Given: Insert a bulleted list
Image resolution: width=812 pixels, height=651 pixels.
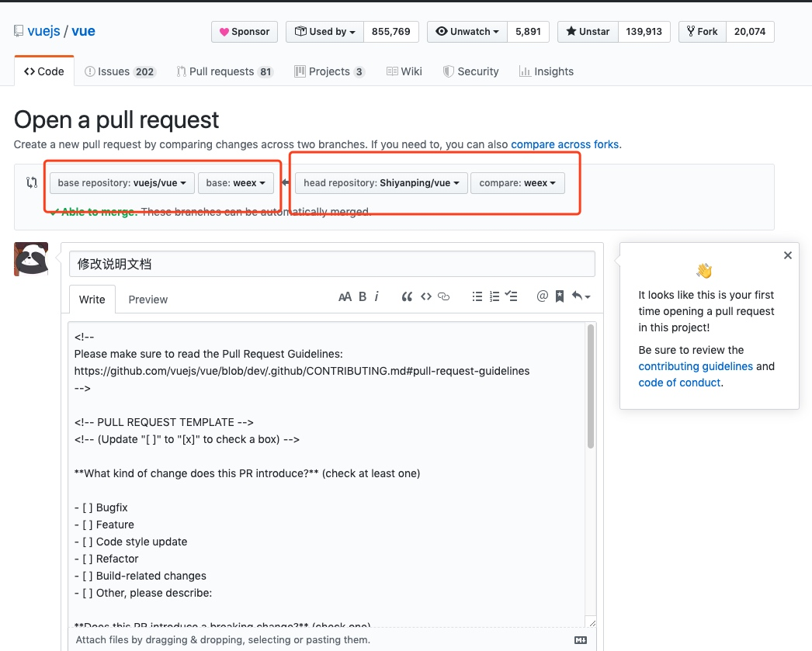Looking at the screenshot, I should click(x=477, y=296).
